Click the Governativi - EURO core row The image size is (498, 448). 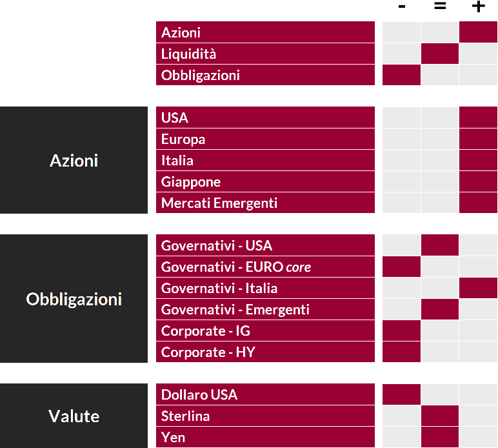[x=265, y=267]
